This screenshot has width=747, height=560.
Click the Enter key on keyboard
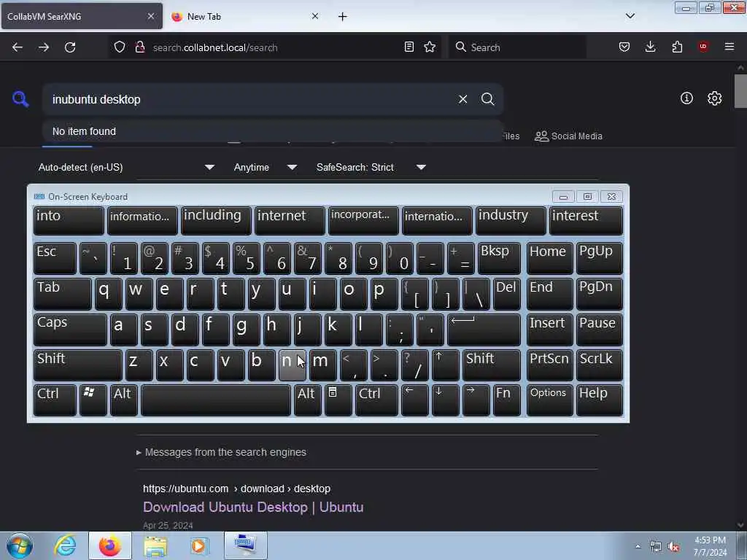click(x=484, y=330)
